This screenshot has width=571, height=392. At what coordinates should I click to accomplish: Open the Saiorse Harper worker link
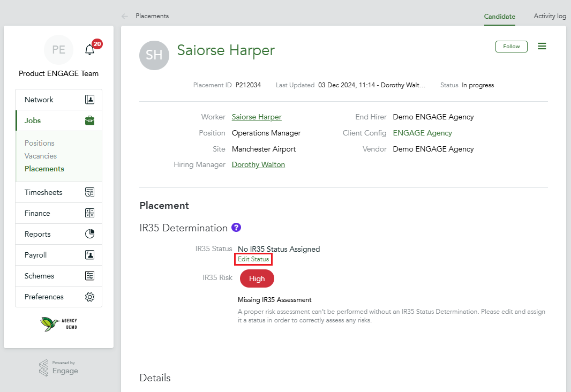(257, 117)
